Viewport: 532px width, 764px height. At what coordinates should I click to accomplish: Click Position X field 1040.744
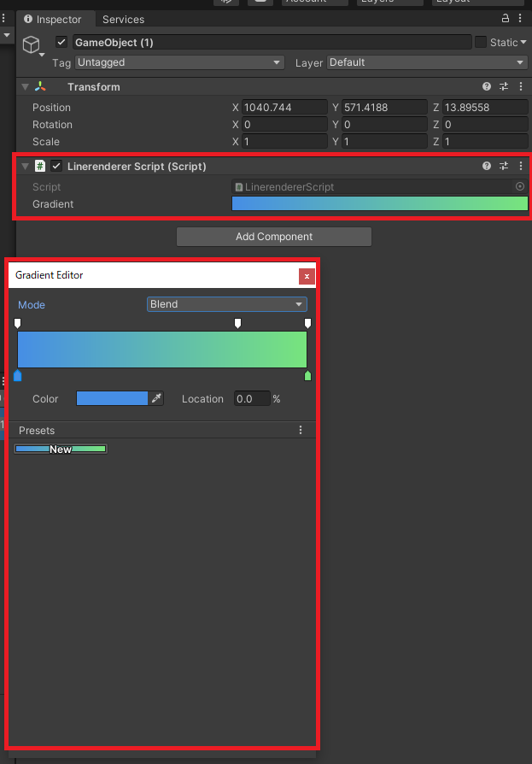pos(284,107)
